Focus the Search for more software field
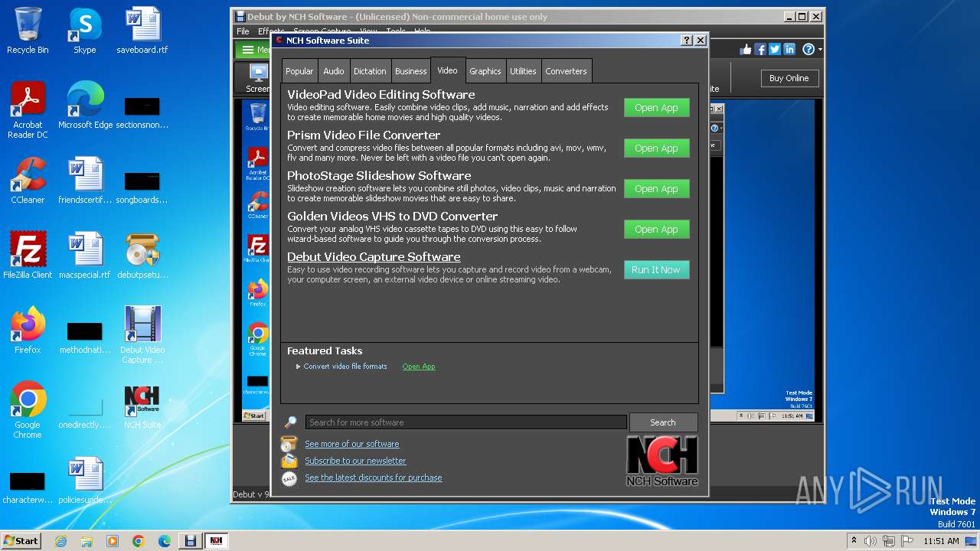This screenshot has width=980, height=551. pyautogui.click(x=465, y=422)
